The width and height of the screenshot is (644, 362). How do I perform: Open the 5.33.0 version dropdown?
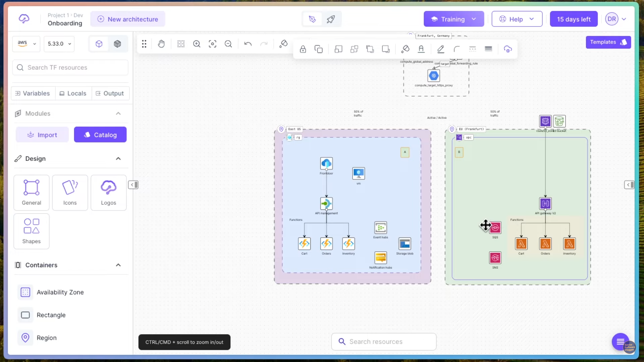(59, 44)
